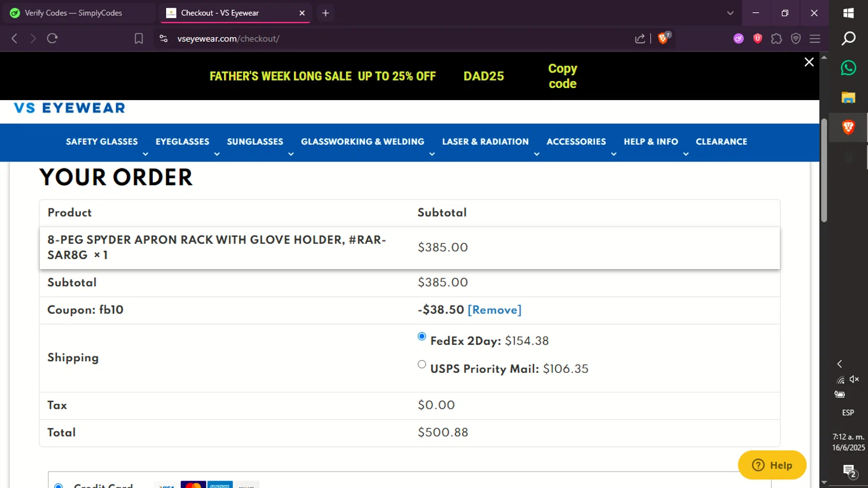Open File Explorer from the taskbar
Screen dimensions: 868x488
point(848,97)
